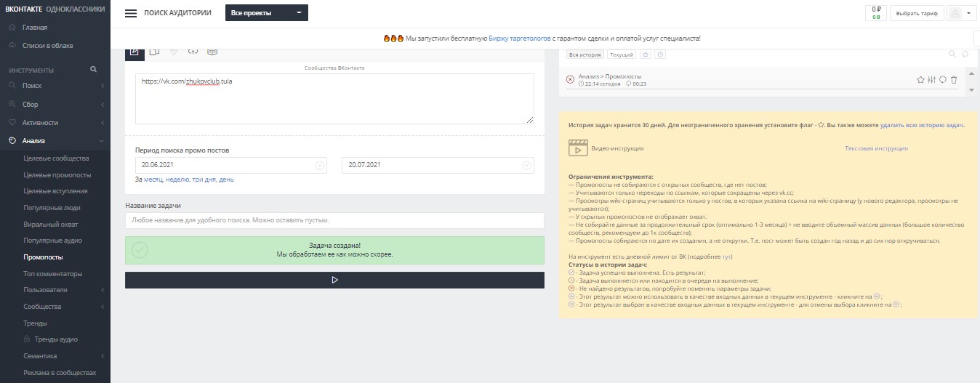Click the video instruction clapperboard icon
The height and width of the screenshot is (383, 980).
click(x=578, y=148)
